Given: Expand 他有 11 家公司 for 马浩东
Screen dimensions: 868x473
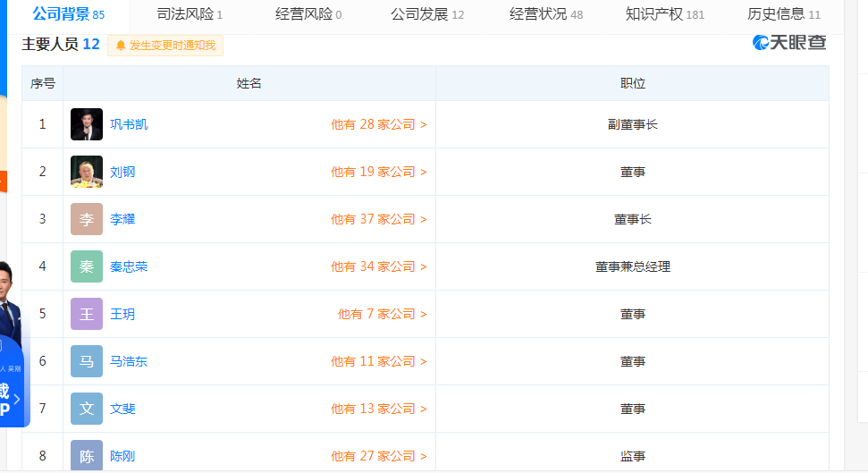Looking at the screenshot, I should 379,361.
